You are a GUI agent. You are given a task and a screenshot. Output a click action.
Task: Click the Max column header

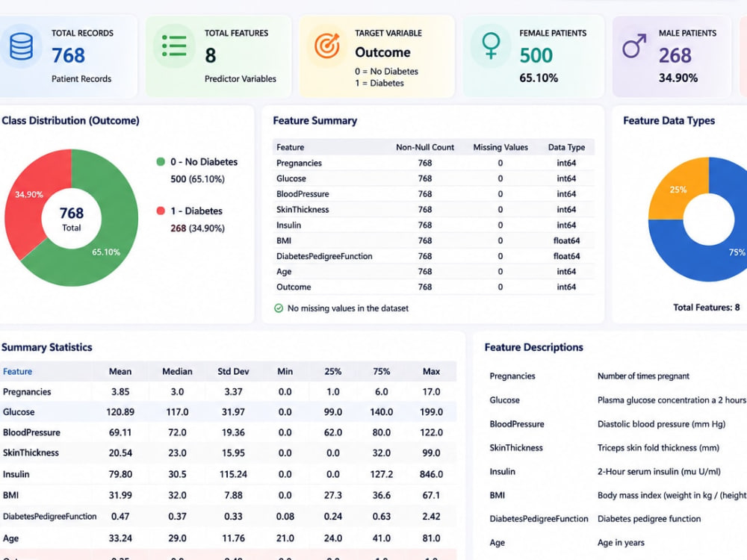coord(431,371)
